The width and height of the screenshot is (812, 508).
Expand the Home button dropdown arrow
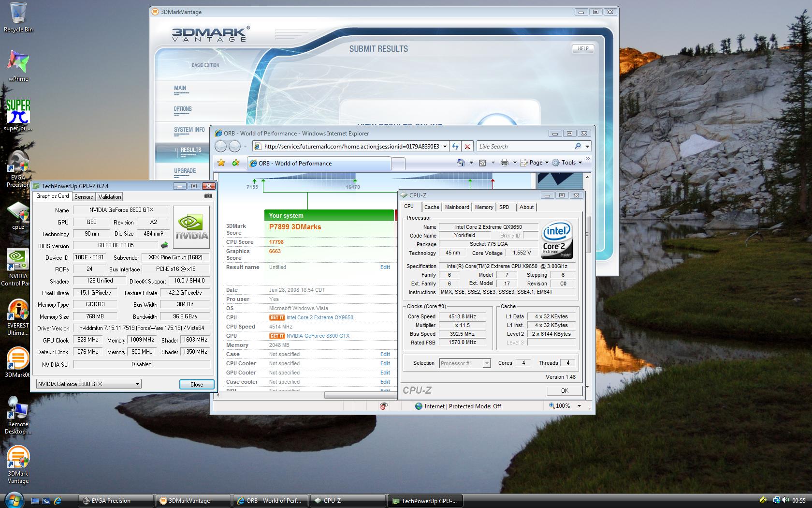(471, 163)
